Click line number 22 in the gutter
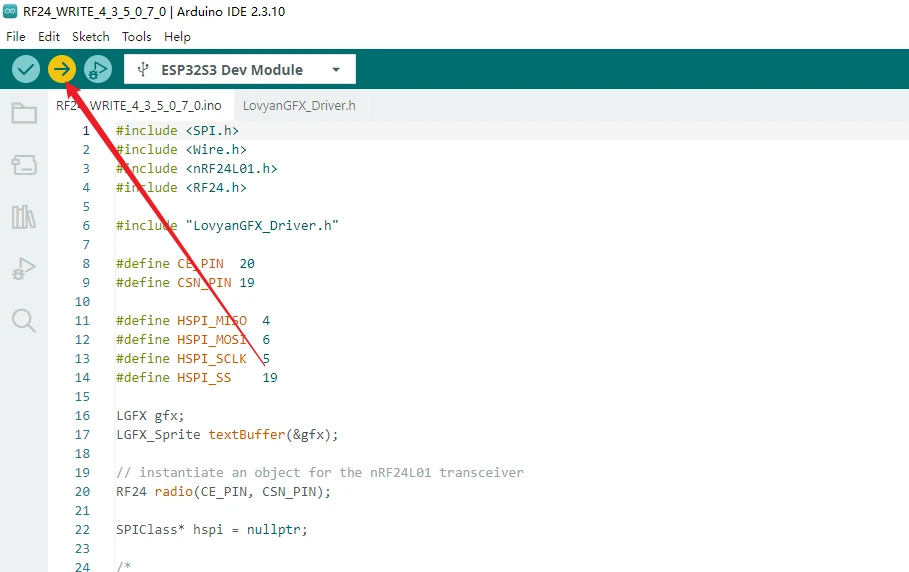This screenshot has width=909, height=572. point(82,530)
